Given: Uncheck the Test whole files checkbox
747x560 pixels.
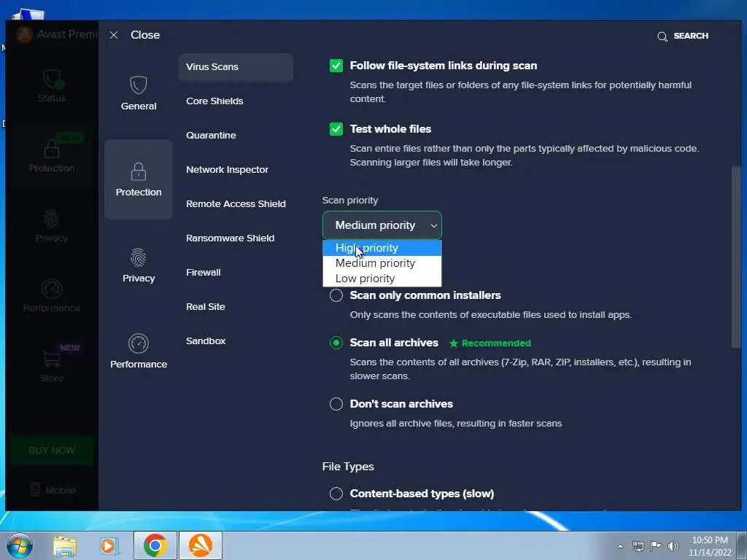Looking at the screenshot, I should pyautogui.click(x=336, y=129).
